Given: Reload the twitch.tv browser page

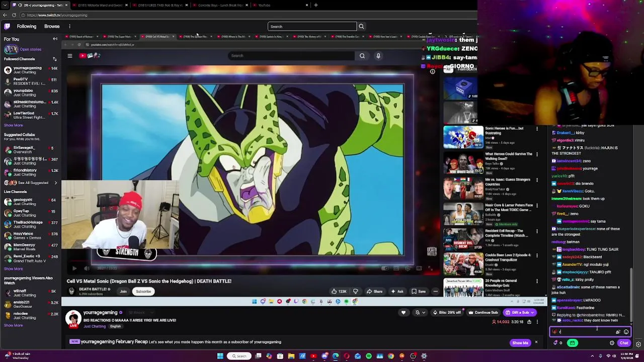Looking at the screenshot, I should 14,15.
